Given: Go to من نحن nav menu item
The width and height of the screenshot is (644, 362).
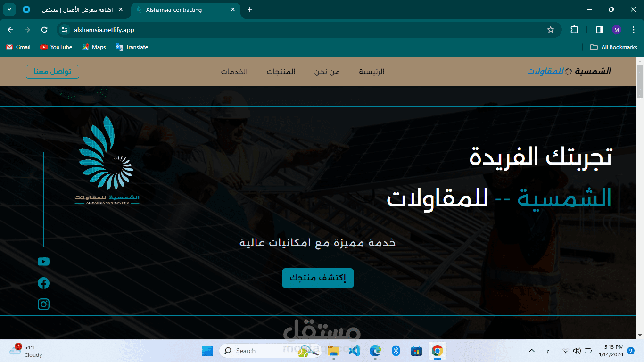Looking at the screenshot, I should [327, 72].
